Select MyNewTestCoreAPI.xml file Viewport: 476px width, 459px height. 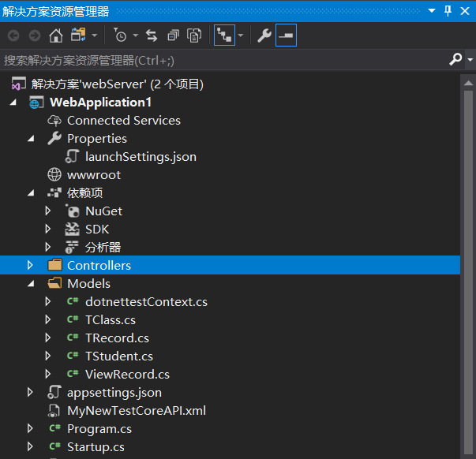pyautogui.click(x=137, y=411)
